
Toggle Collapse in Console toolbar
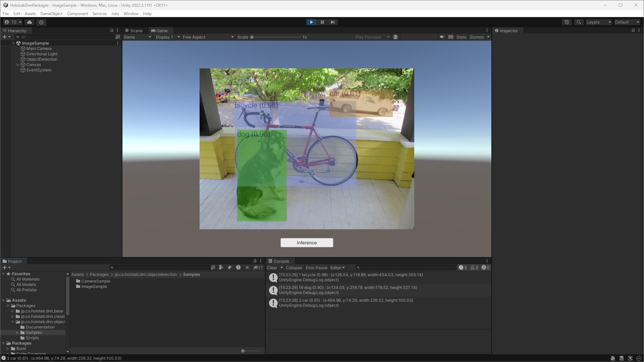(x=294, y=268)
